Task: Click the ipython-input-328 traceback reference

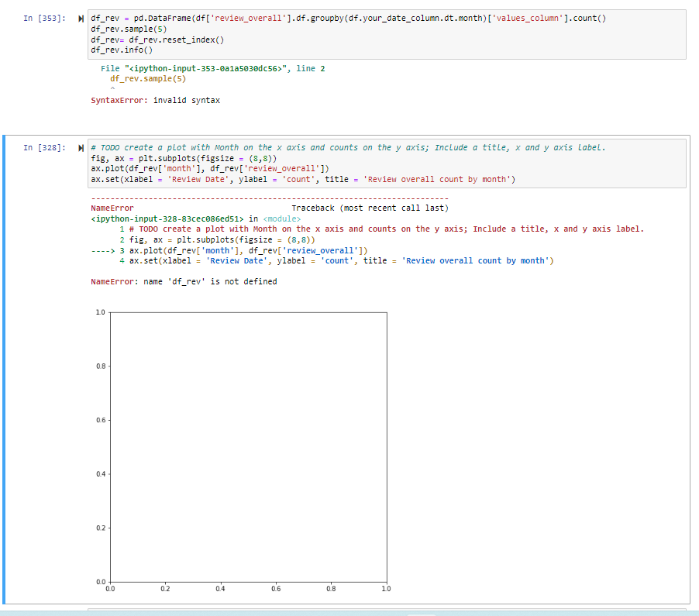Action: (196, 219)
